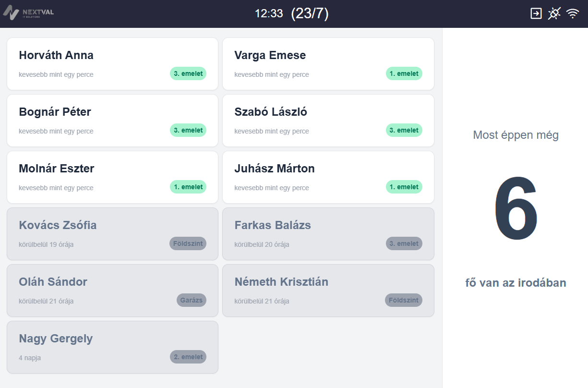Click Nagy Gergely's card
The width and height of the screenshot is (588, 388).
tap(112, 347)
